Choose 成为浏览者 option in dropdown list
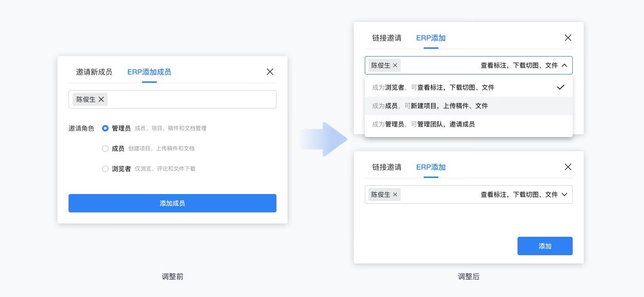 469,87
